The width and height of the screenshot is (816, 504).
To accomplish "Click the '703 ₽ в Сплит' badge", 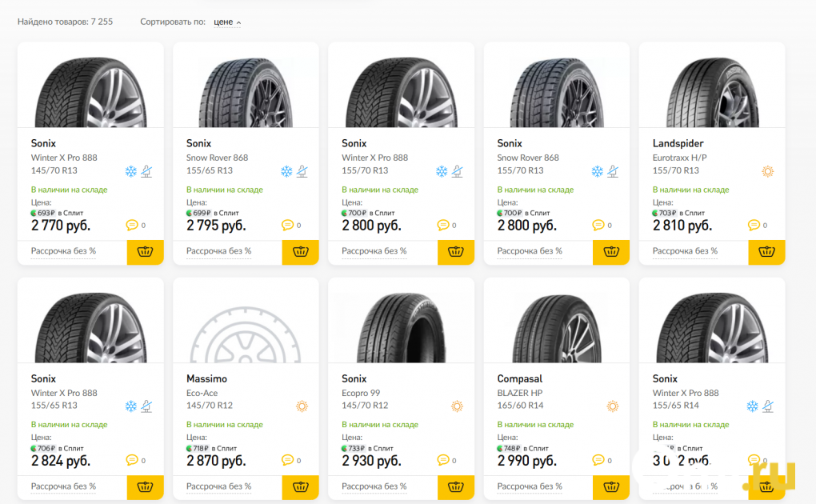I will 678,213.
